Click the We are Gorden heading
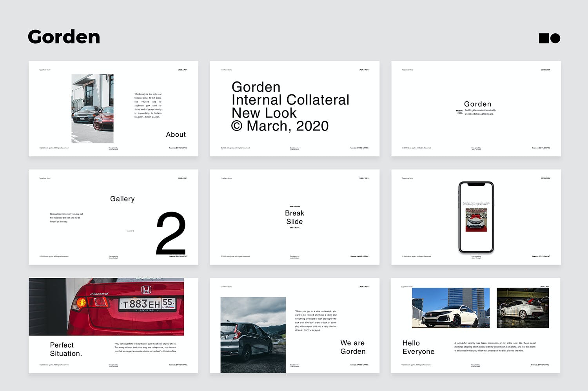The width and height of the screenshot is (588, 391). (353, 347)
